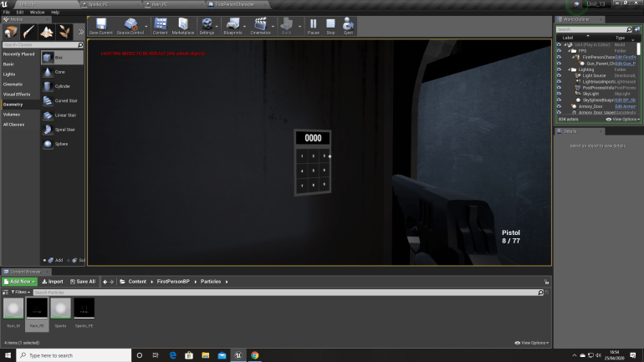This screenshot has height=362, width=644.
Task: Click the Import button
Action: pyautogui.click(x=53, y=282)
